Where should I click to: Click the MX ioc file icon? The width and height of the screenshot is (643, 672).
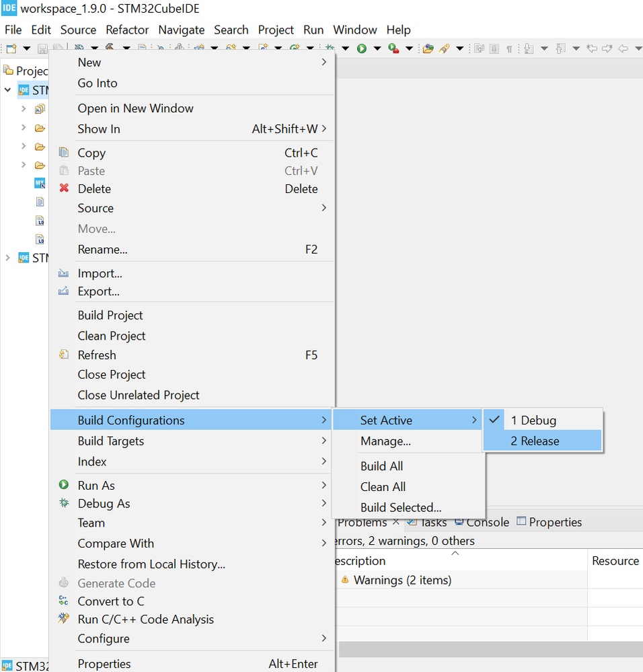point(40,184)
